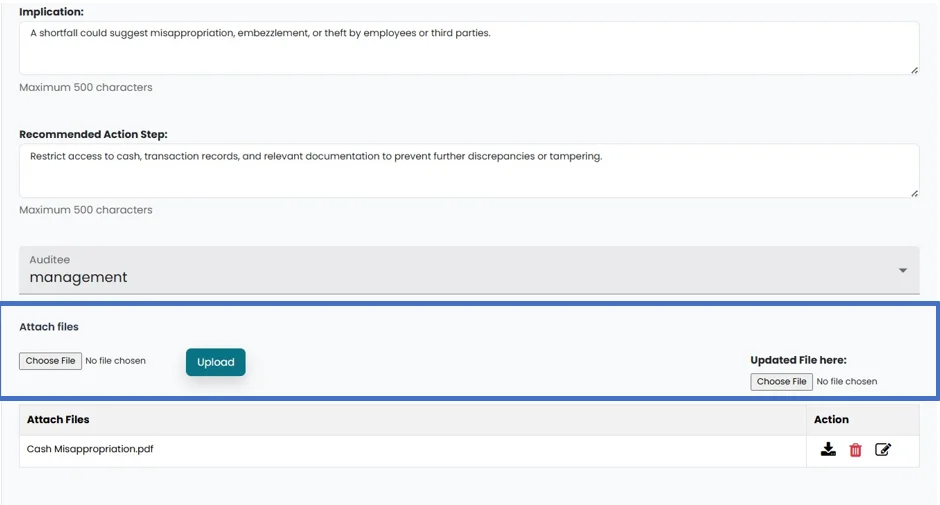Click 'No file chosen' under Updated File here

tap(847, 382)
